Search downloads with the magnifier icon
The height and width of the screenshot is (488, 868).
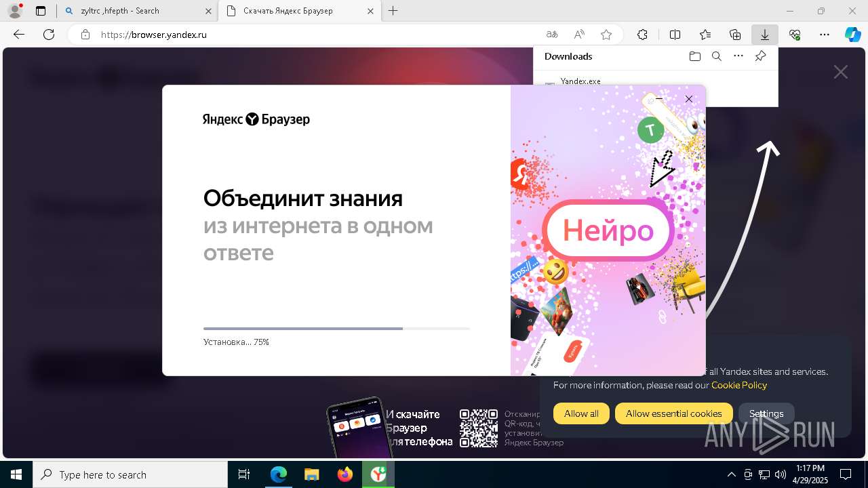[716, 56]
